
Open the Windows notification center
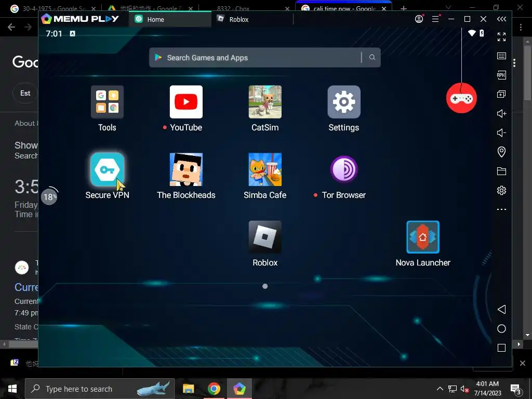(516, 389)
